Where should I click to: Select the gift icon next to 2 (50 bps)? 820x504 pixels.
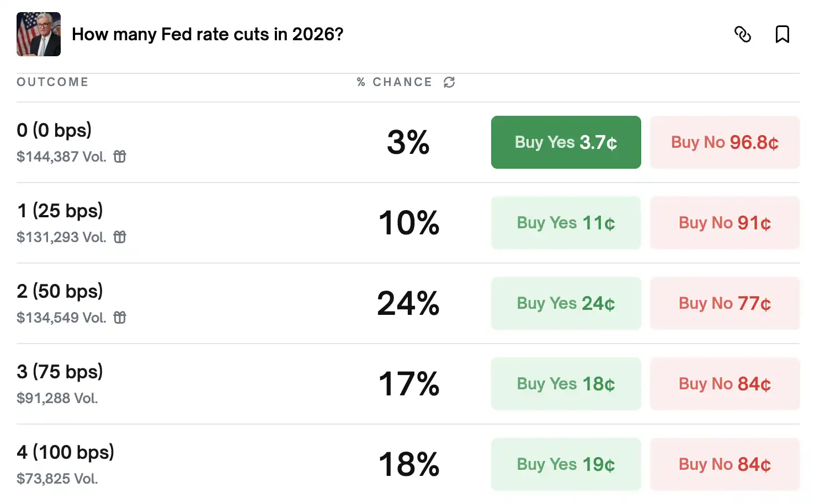(x=120, y=318)
